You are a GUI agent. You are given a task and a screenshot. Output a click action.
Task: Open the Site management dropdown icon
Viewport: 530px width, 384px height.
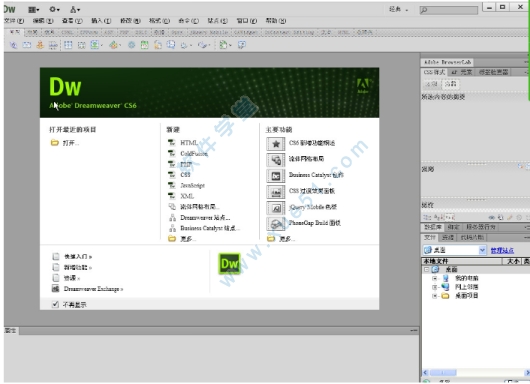click(x=75, y=9)
